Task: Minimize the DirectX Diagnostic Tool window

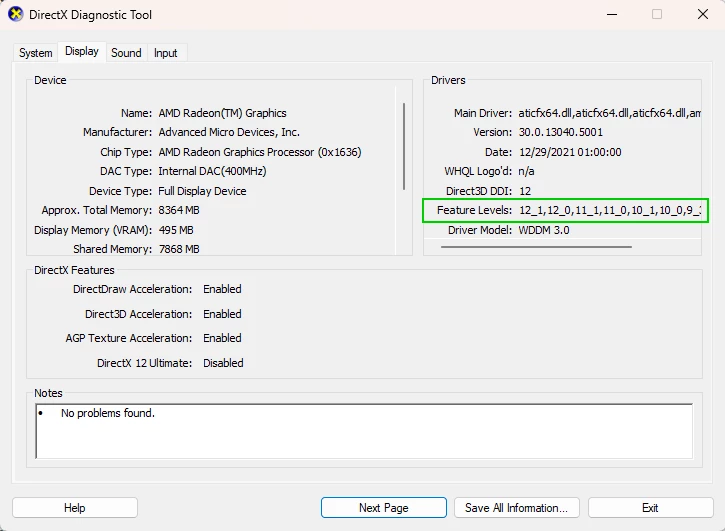Action: point(612,14)
